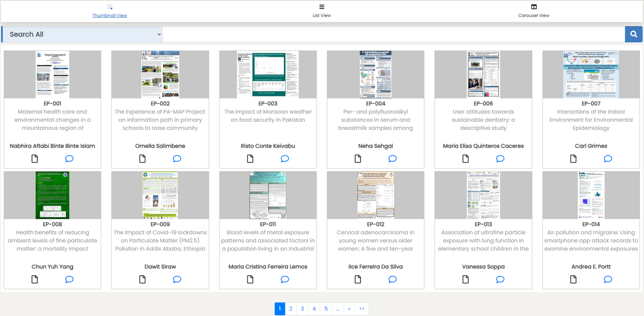Switch to Carousel View
Viewport: 644px width, 316px height.
tap(534, 11)
